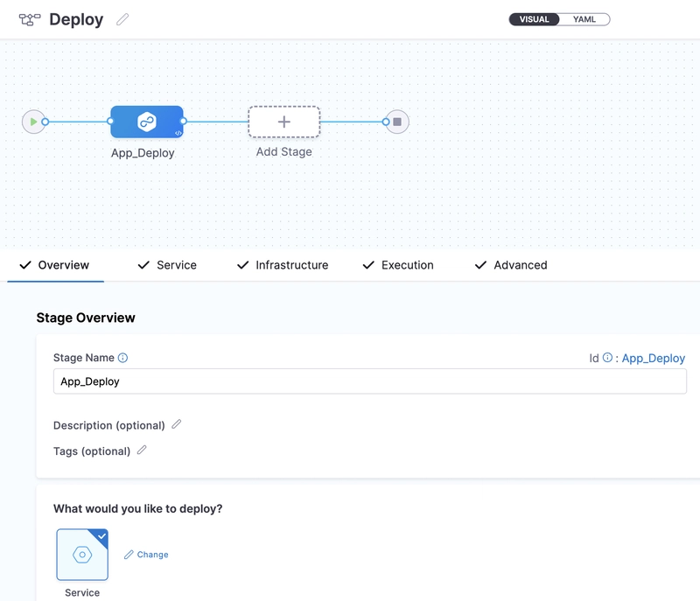Switch to the VISUAL view toggle

pos(534,19)
